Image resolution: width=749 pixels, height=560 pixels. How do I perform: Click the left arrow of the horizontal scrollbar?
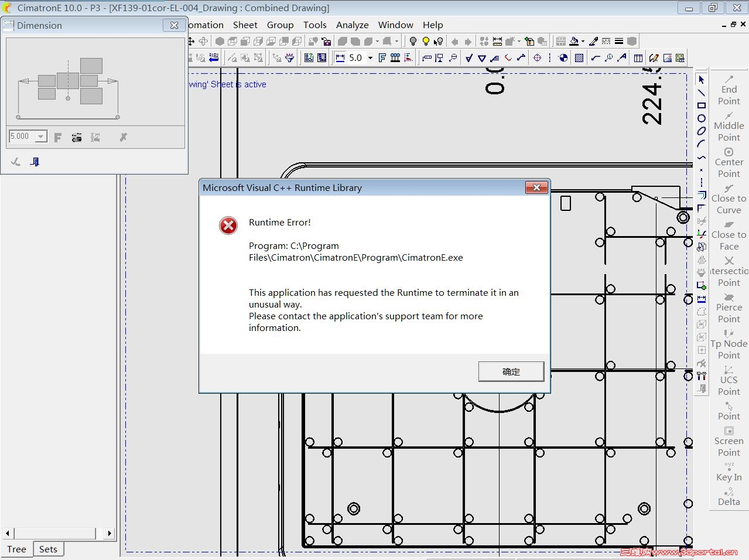[8, 533]
